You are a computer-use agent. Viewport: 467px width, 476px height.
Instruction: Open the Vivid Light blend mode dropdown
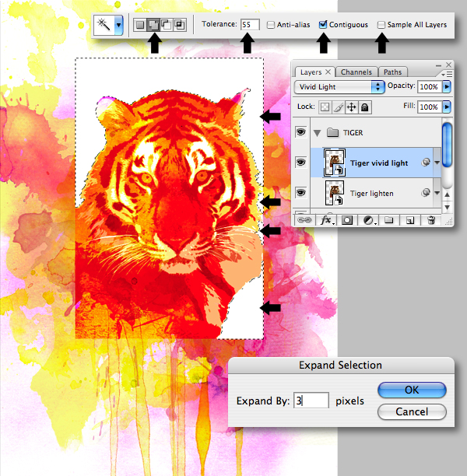(339, 87)
